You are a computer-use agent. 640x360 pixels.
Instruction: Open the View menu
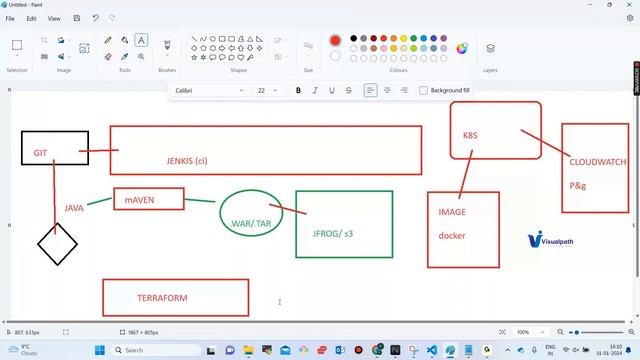54,18
